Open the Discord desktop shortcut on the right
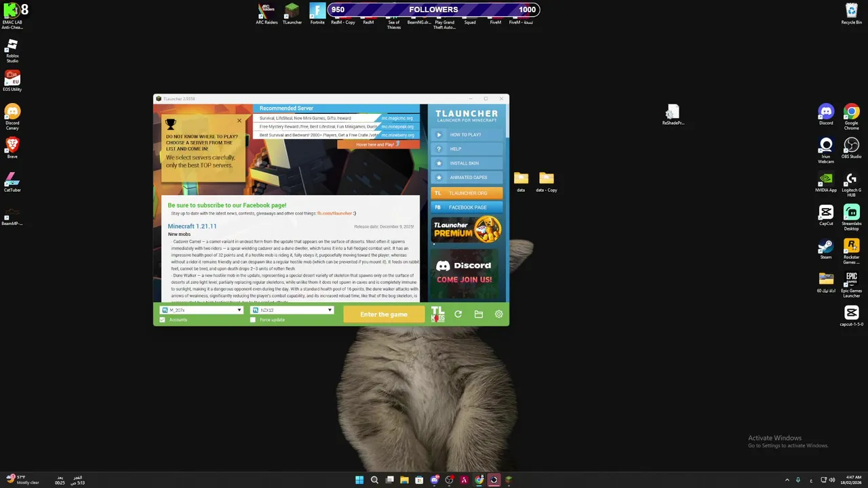The height and width of the screenshot is (488, 868). (x=826, y=115)
